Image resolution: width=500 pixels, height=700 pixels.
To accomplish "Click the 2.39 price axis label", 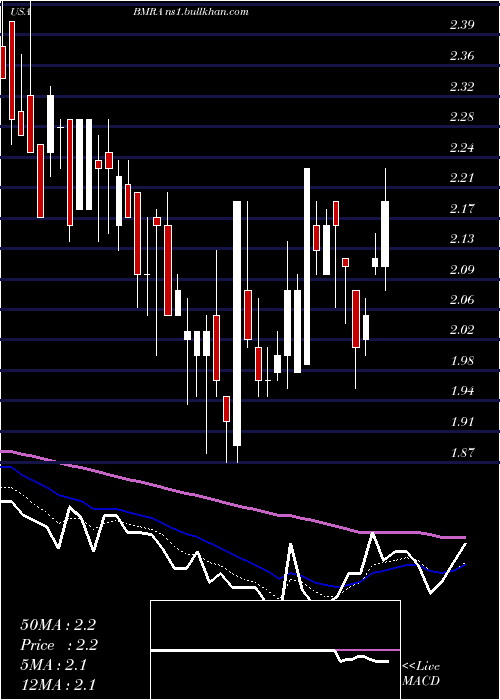I will coord(462,25).
